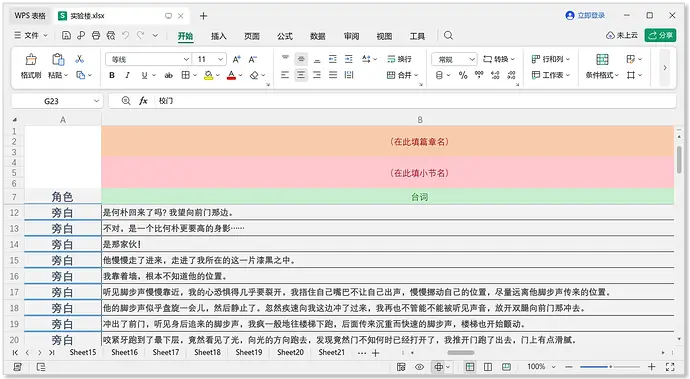Expand the number format dropdown 常规

[454, 59]
